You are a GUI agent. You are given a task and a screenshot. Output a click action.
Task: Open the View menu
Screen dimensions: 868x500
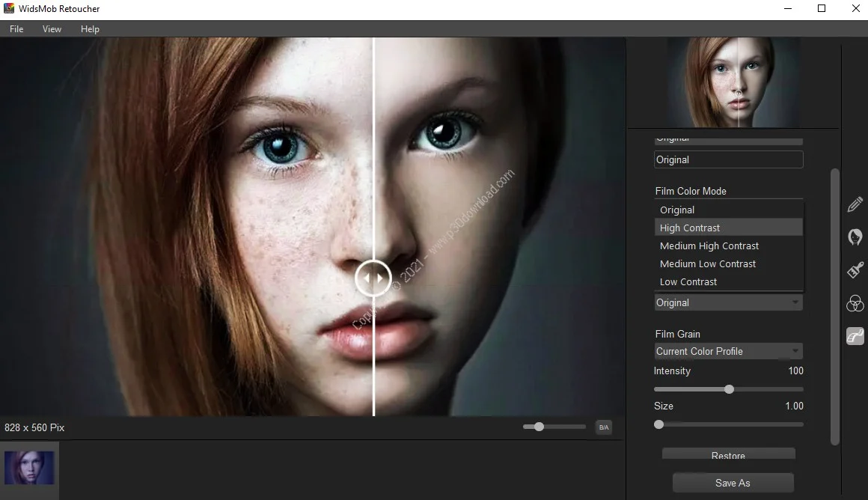52,28
